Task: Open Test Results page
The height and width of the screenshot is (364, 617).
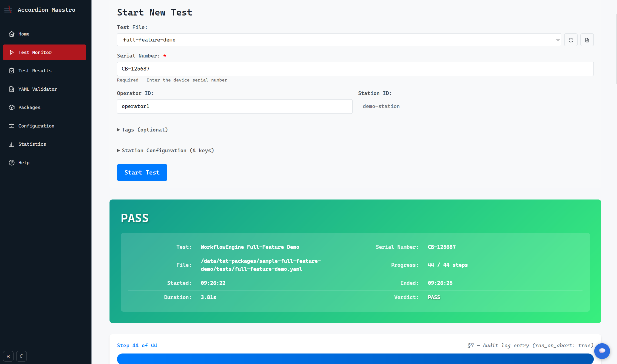Action: point(44,70)
